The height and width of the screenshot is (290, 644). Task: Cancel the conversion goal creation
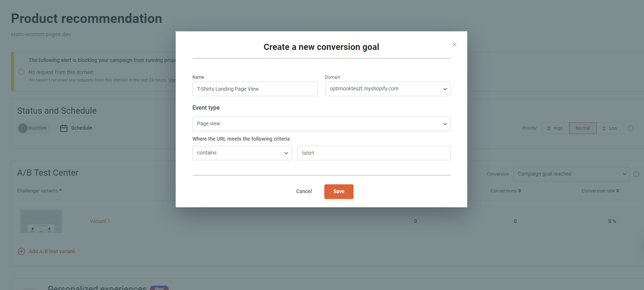304,192
